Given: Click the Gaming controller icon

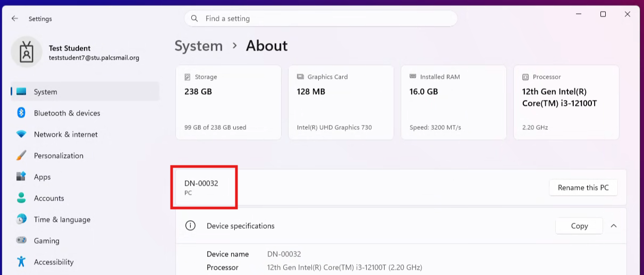Looking at the screenshot, I should pos(21,240).
